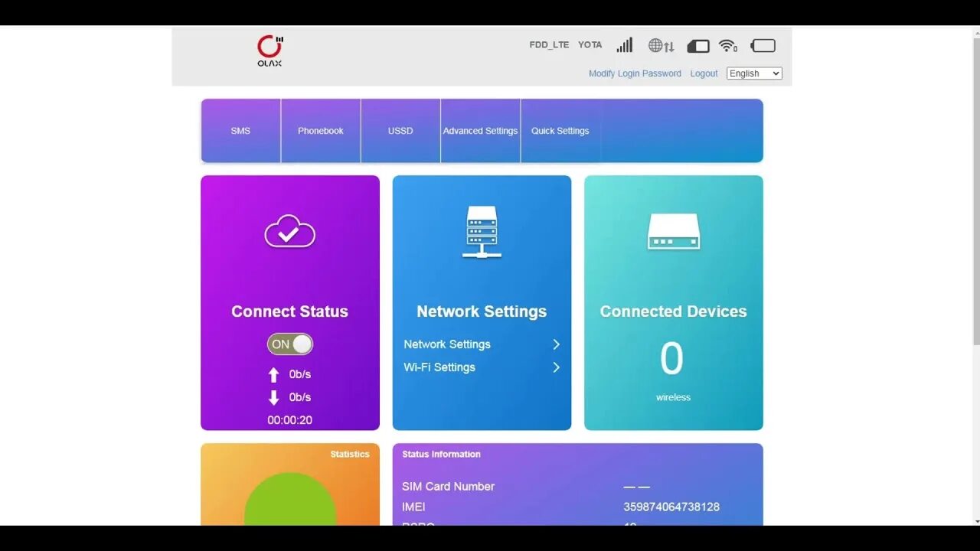Open the Quick Settings tab
This screenshot has width=980, height=551.
point(560,131)
